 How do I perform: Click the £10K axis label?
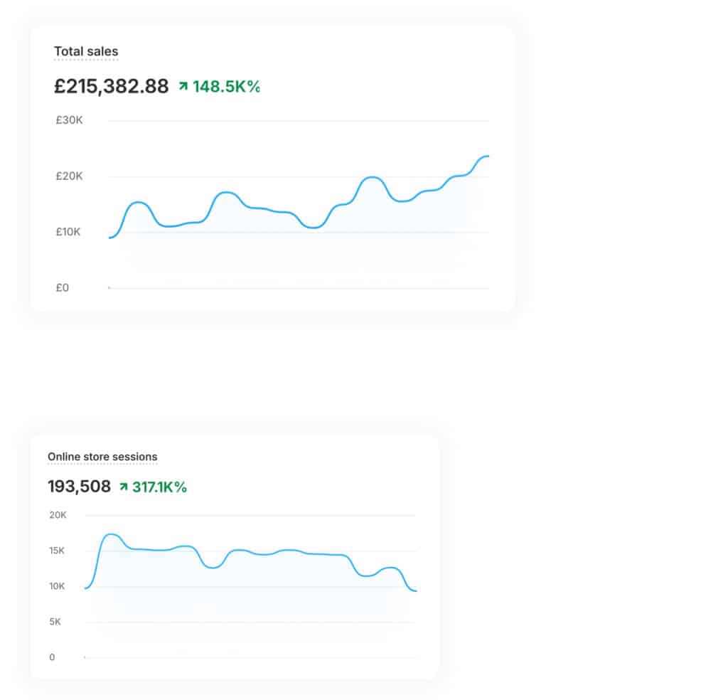point(68,232)
